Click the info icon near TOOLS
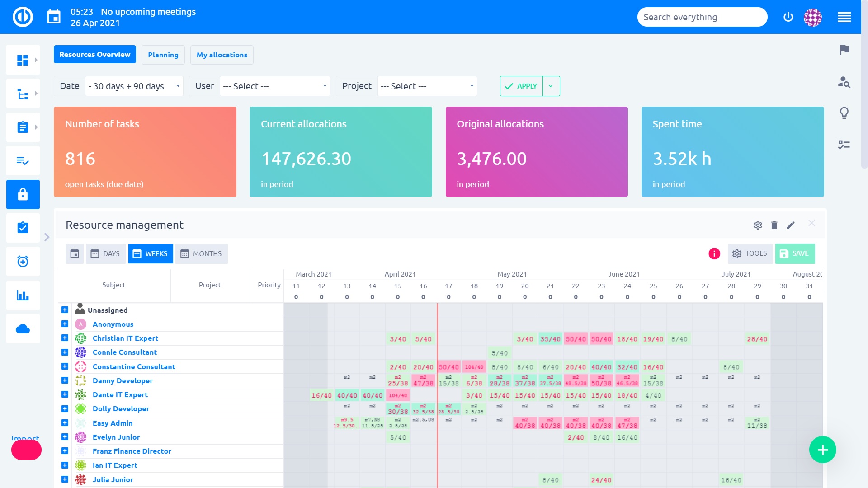Screen dimensions: 868x488 pos(715,253)
